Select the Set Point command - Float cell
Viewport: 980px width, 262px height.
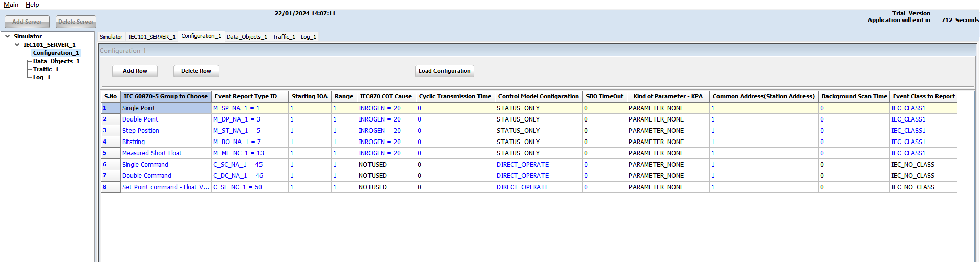coord(166,187)
